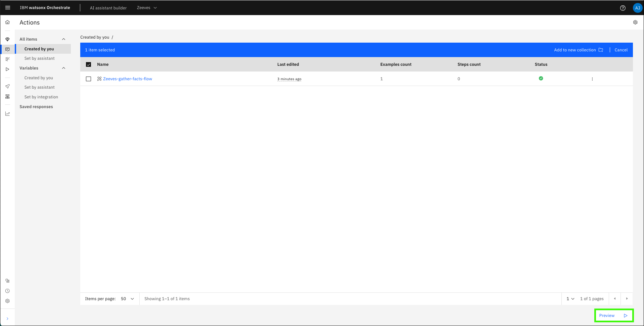Click the rocket Publish icon in sidebar
Image resolution: width=644 pixels, height=326 pixels.
point(7,86)
